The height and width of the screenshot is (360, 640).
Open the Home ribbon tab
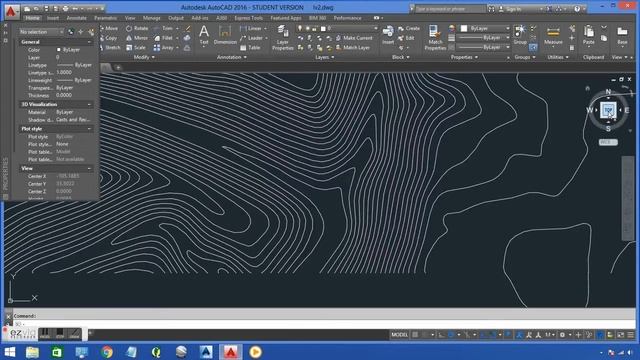coord(32,18)
